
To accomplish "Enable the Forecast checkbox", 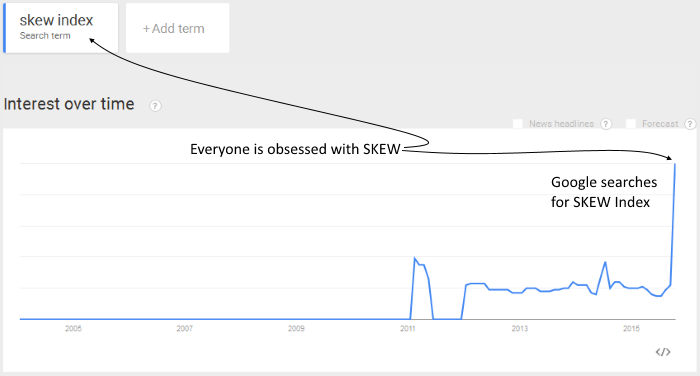I will tap(631, 124).
